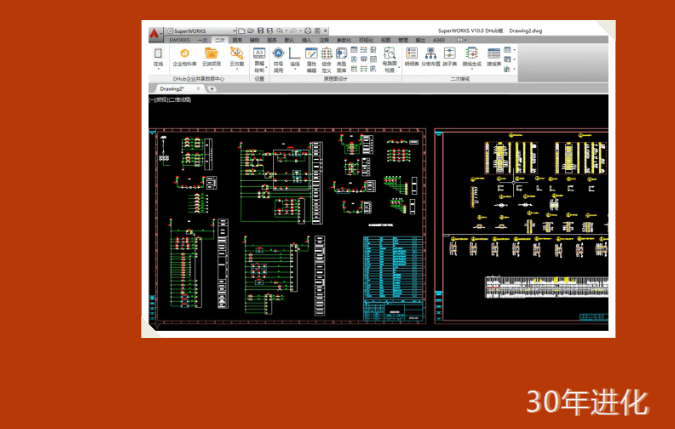Expand the 连线 dropdown arrow

pyautogui.click(x=295, y=69)
